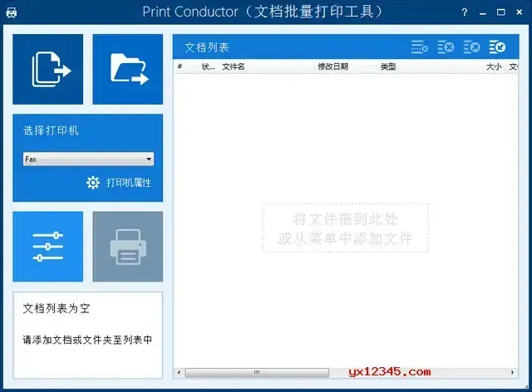532x392 pixels.
Task: Click the clear document list icon
Action: tap(446, 47)
